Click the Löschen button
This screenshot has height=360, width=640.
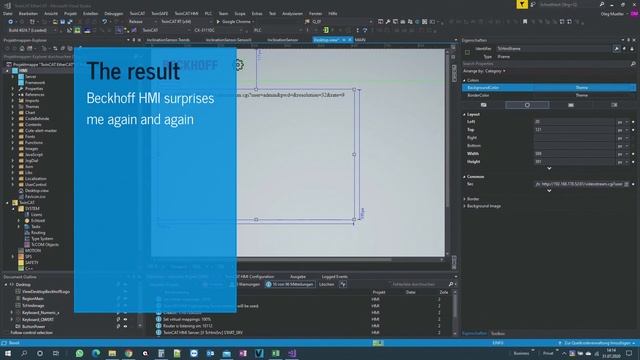pos(327,284)
